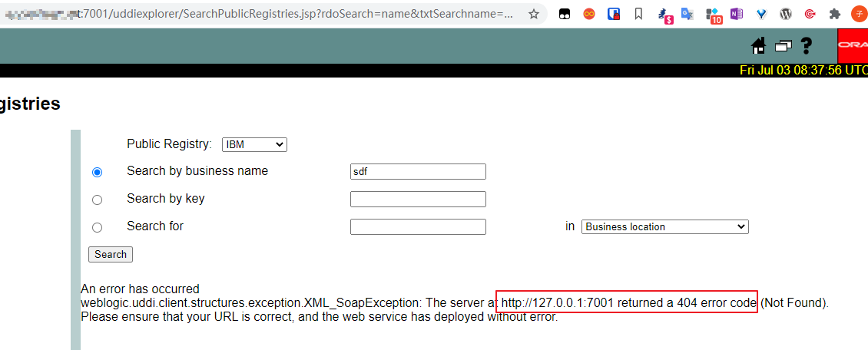Open help via the question mark icon
The height and width of the screenshot is (350, 868).
tap(806, 46)
